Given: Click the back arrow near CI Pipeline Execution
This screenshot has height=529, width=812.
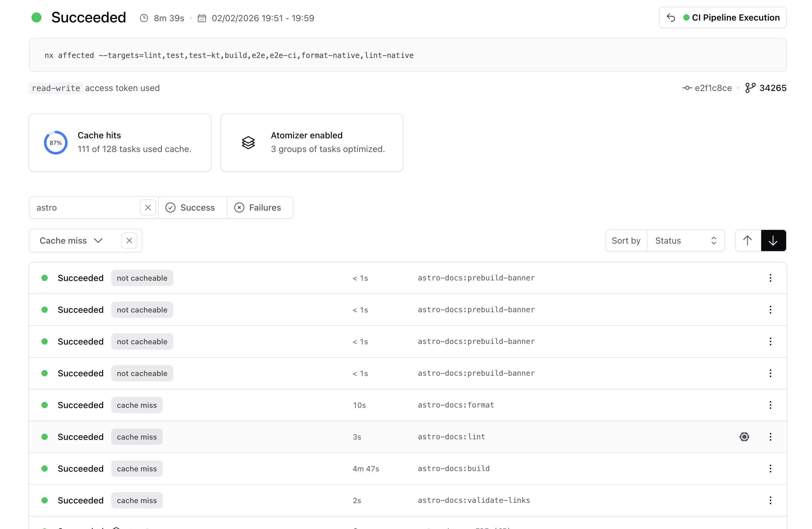Looking at the screenshot, I should 671,17.
